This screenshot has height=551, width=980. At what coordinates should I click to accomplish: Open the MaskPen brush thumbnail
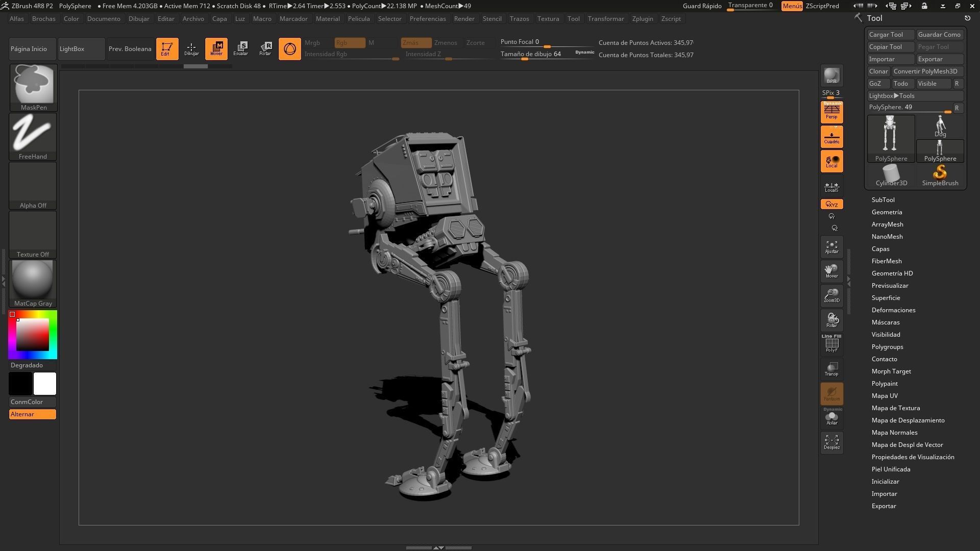click(x=33, y=87)
